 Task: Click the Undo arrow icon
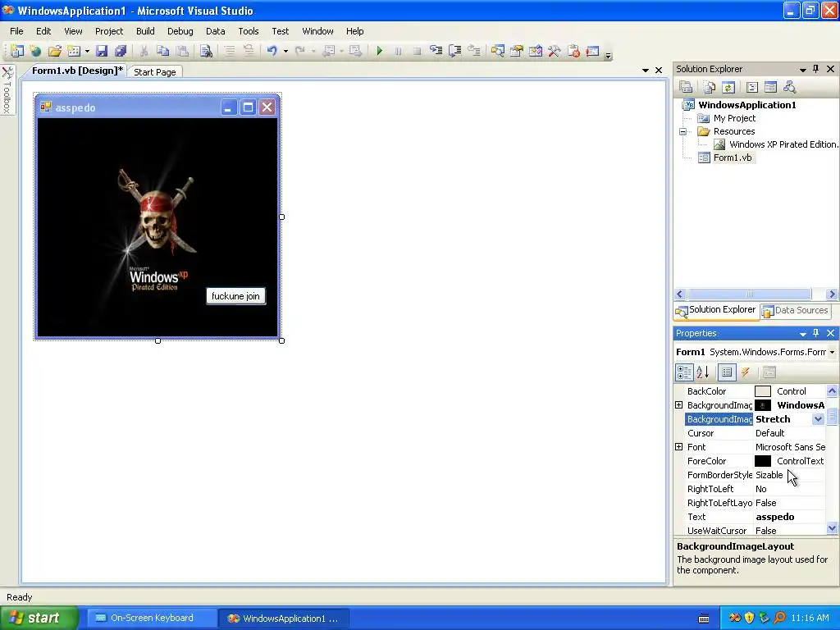(x=272, y=51)
